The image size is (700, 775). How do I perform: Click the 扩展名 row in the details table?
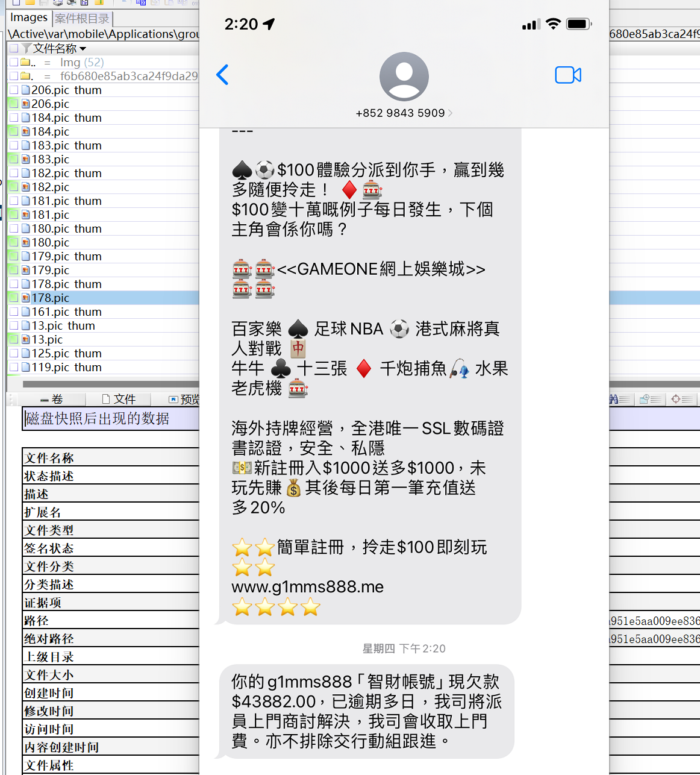pyautogui.click(x=111, y=512)
